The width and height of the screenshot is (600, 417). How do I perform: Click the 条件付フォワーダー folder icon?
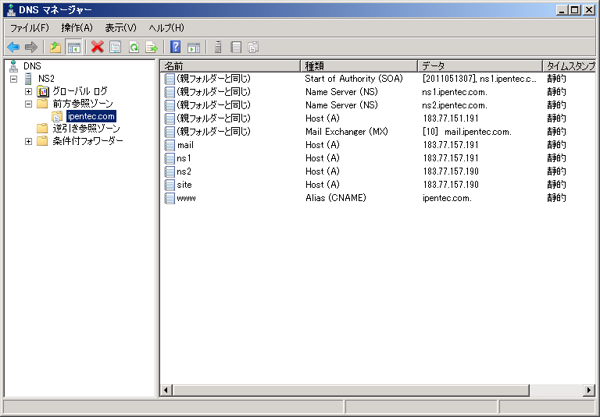click(42, 141)
